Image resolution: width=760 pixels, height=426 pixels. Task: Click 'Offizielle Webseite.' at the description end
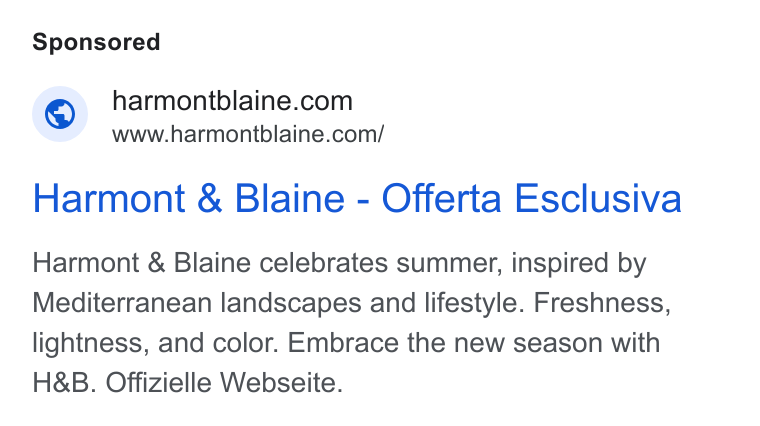tap(224, 382)
